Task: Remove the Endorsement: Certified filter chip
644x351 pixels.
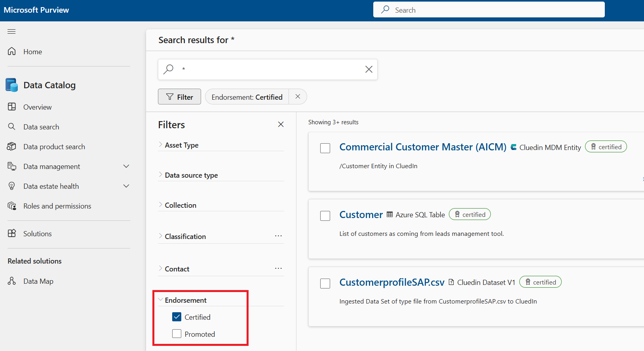Action: click(298, 97)
